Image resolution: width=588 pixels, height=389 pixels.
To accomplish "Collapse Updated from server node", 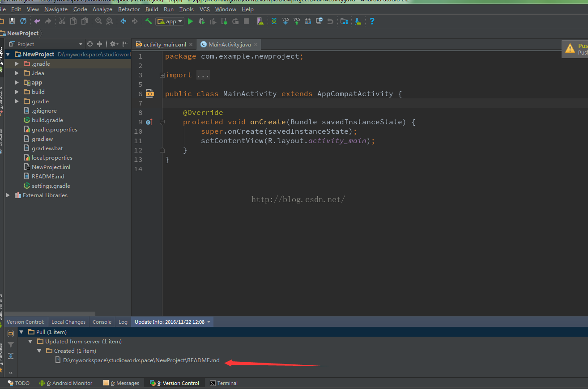I will point(30,341).
